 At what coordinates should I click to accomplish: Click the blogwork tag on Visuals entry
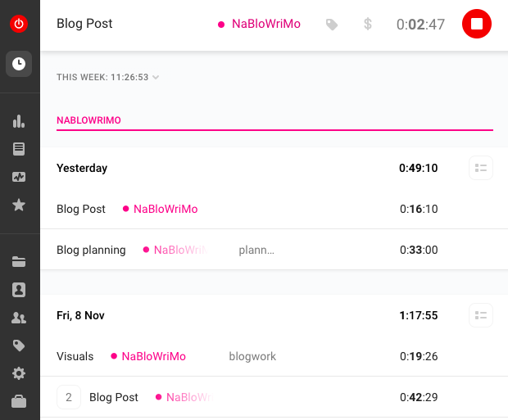(252, 356)
